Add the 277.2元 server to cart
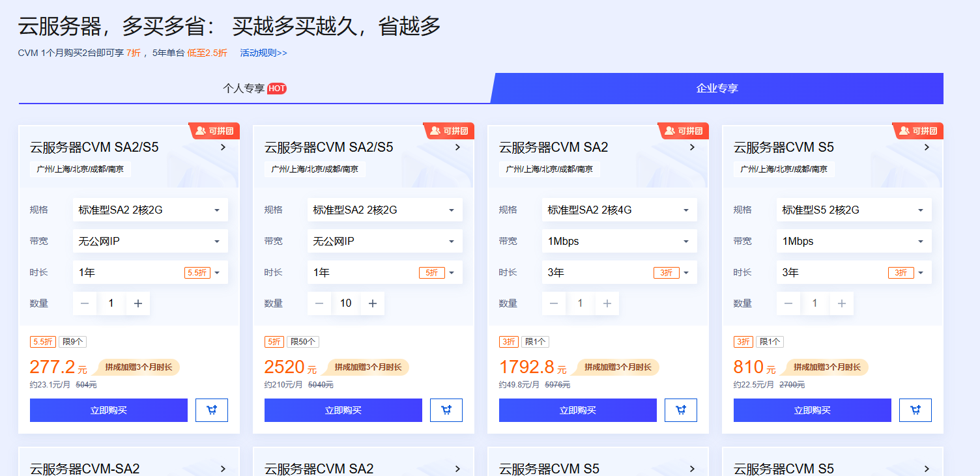This screenshot has height=476, width=980. point(212,410)
